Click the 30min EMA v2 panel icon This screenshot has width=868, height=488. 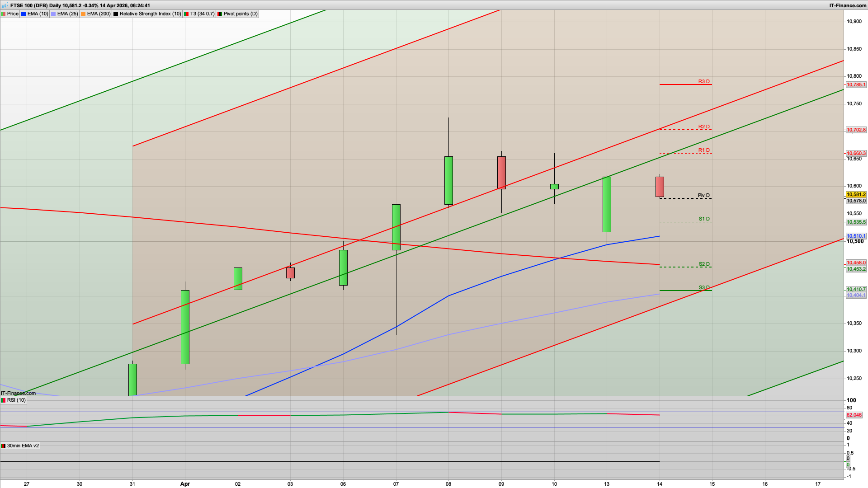(x=3, y=446)
